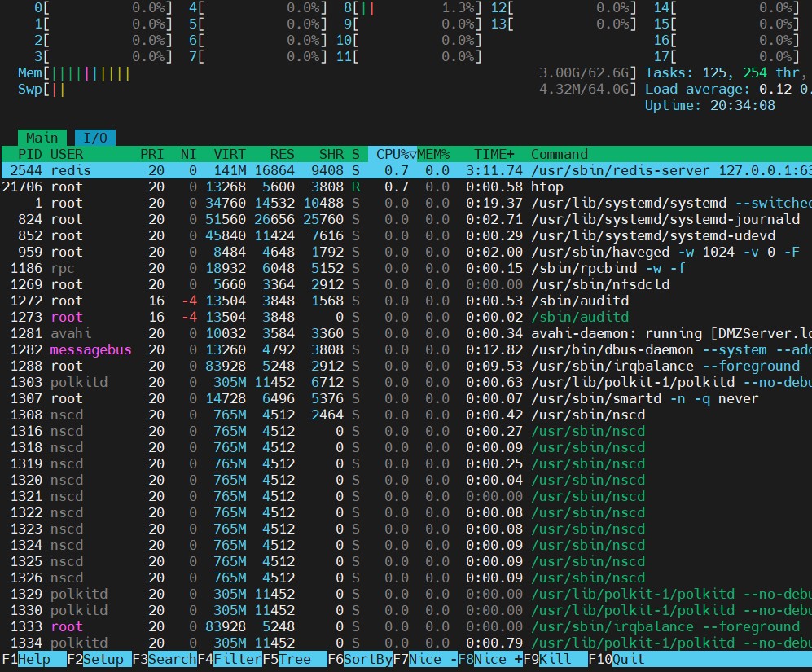The height and width of the screenshot is (672, 812).
Task: Select nscd thread row with PID 1319
Action: tap(406, 463)
